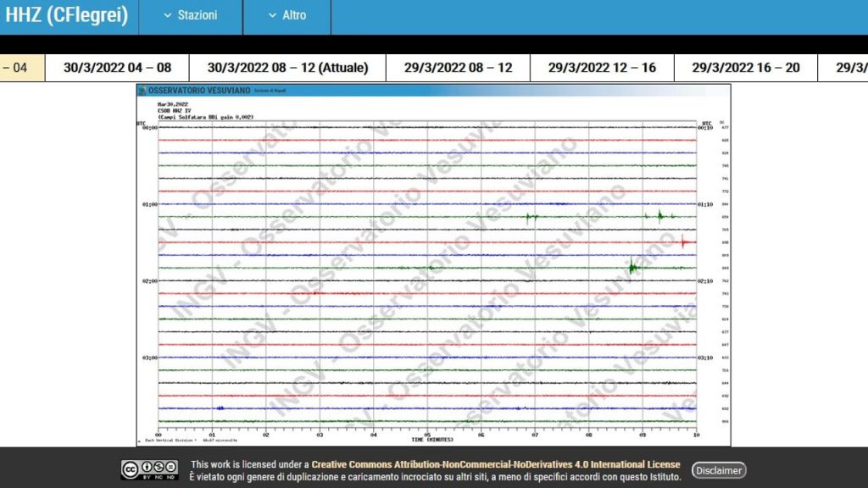The height and width of the screenshot is (488, 868).
Task: Click the Disclaimer button
Action: (x=719, y=470)
